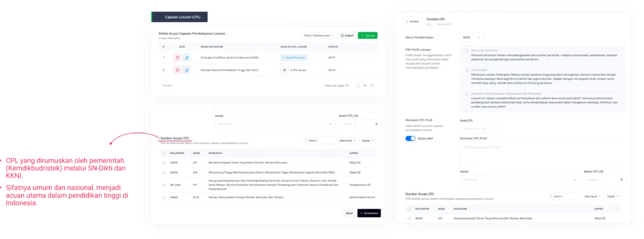644x239 pixels.
Task: Click the Bobot CPL field in Tambah CPL form
Action: (604, 179)
